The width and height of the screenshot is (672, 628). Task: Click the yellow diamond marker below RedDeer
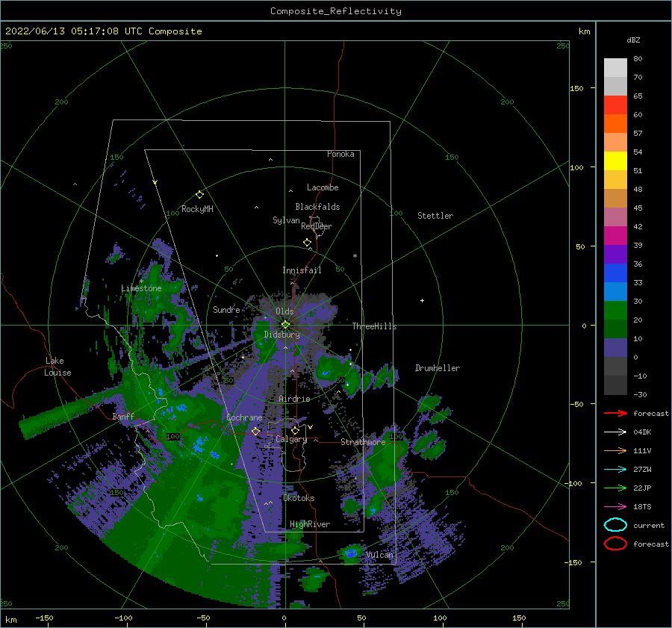tap(307, 243)
